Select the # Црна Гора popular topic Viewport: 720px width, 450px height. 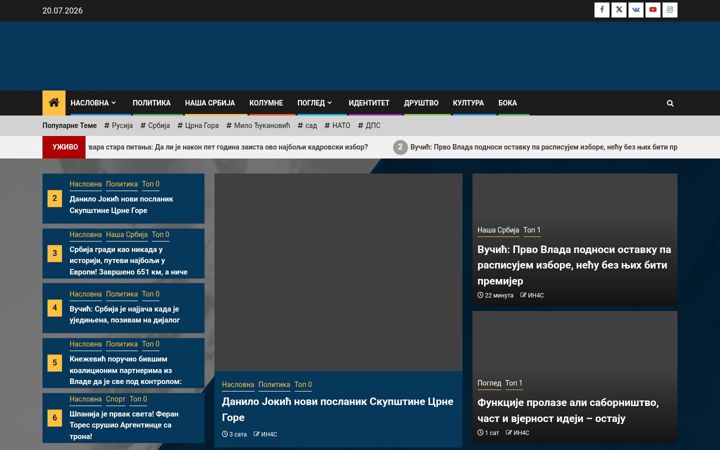tap(198, 125)
